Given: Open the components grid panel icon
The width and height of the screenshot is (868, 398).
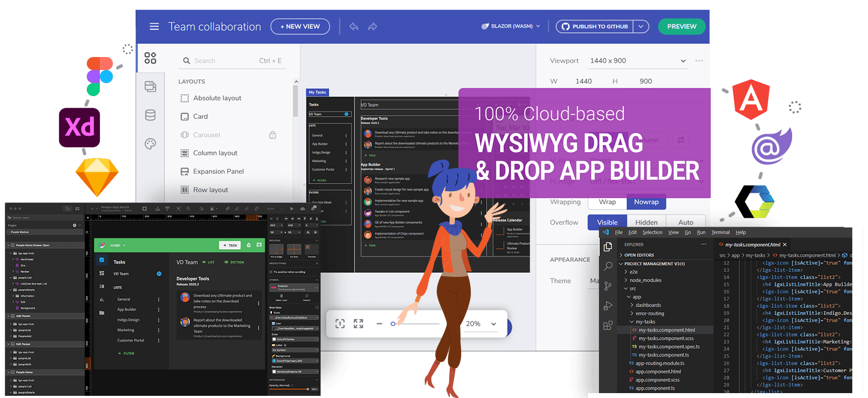Looking at the screenshot, I should [x=150, y=58].
